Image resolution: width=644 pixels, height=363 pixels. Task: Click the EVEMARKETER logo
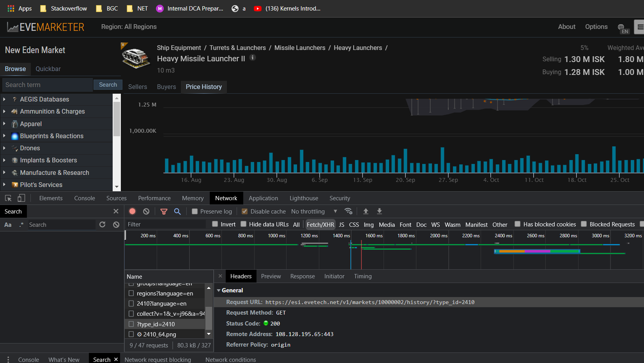tap(46, 27)
